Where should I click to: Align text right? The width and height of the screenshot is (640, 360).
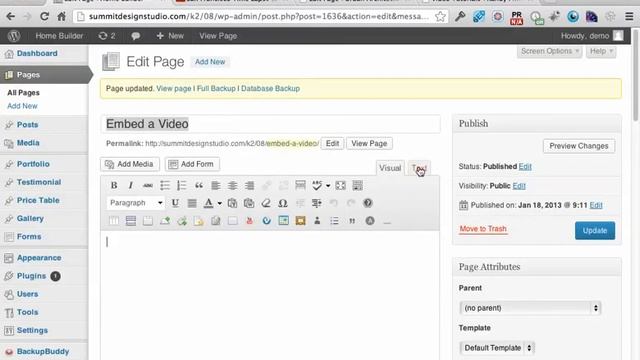click(249, 185)
